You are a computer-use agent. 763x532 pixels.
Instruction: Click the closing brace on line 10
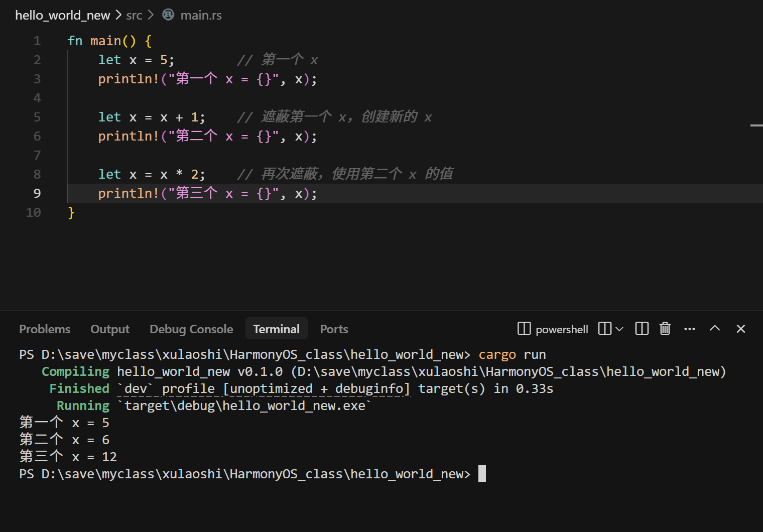71,212
